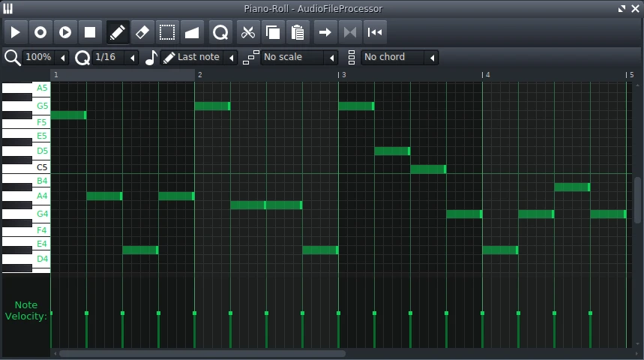644x360 pixels.
Task: Click bar 2 marker on the timeline
Action: pyautogui.click(x=199, y=75)
